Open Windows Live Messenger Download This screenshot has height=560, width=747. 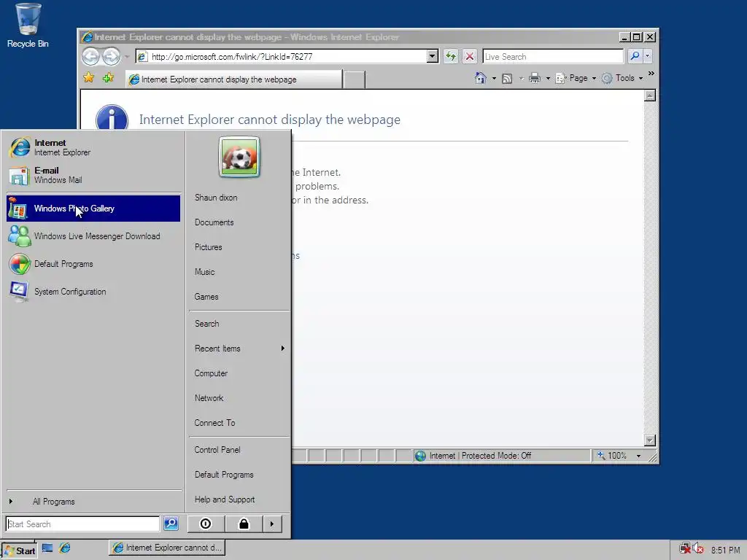pyautogui.click(x=93, y=236)
